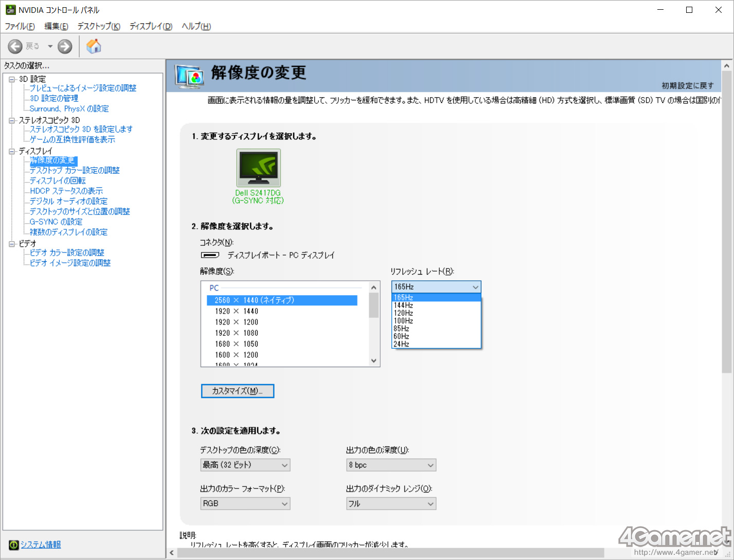The image size is (734, 560).
Task: Click the resolution list scroll-down arrow
Action: pos(374,360)
